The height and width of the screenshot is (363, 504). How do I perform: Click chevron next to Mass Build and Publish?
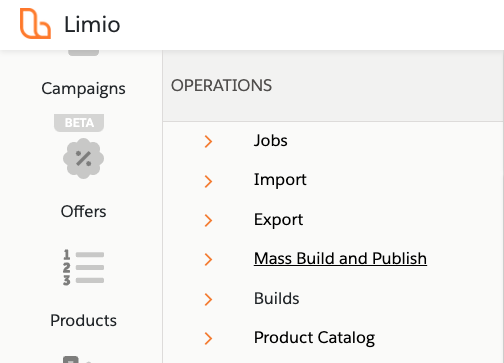(208, 259)
